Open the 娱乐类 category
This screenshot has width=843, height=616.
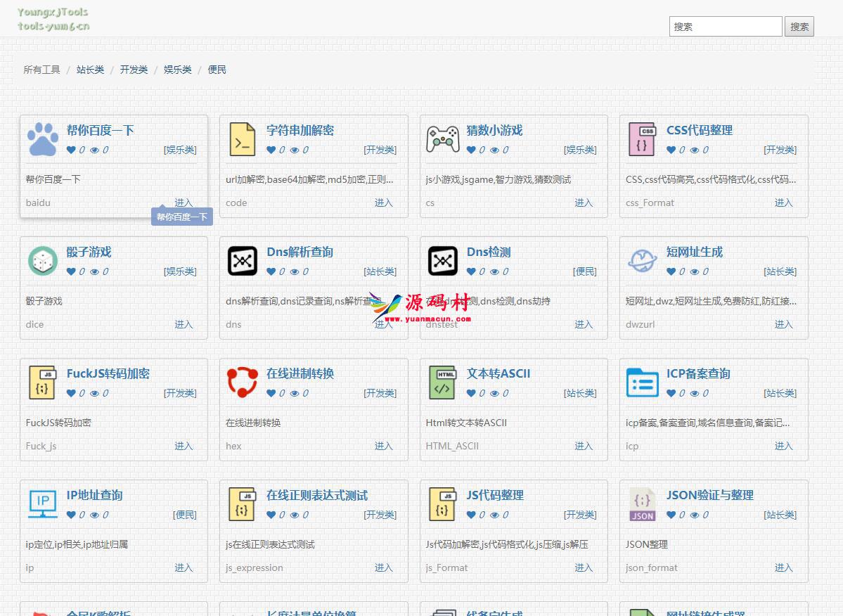[x=178, y=70]
